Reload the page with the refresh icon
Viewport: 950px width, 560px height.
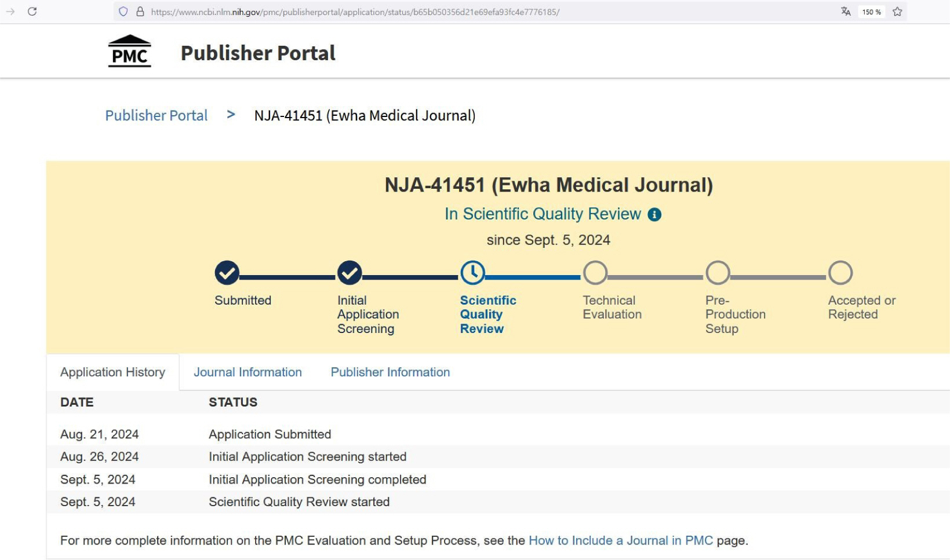pos(32,12)
